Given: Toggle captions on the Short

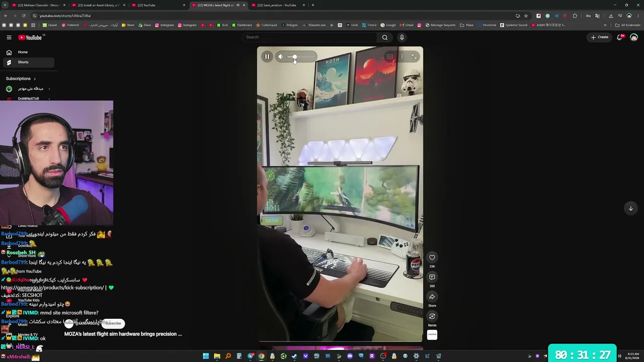Looking at the screenshot, I should click(390, 57).
